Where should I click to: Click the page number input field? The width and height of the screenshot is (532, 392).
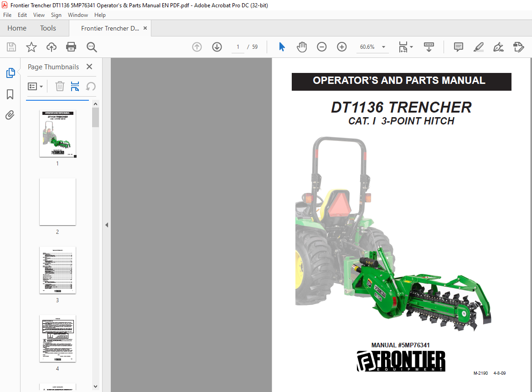point(238,47)
